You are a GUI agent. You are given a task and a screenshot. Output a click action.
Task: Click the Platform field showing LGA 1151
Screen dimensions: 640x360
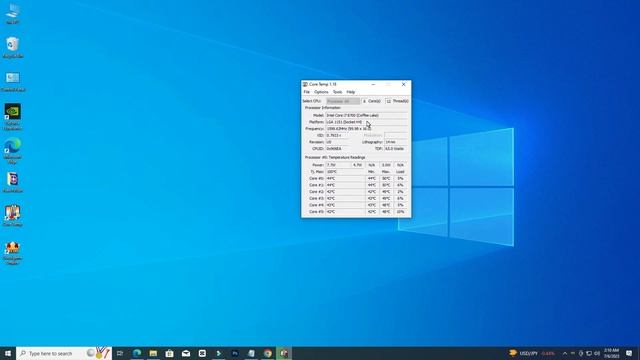click(367, 122)
